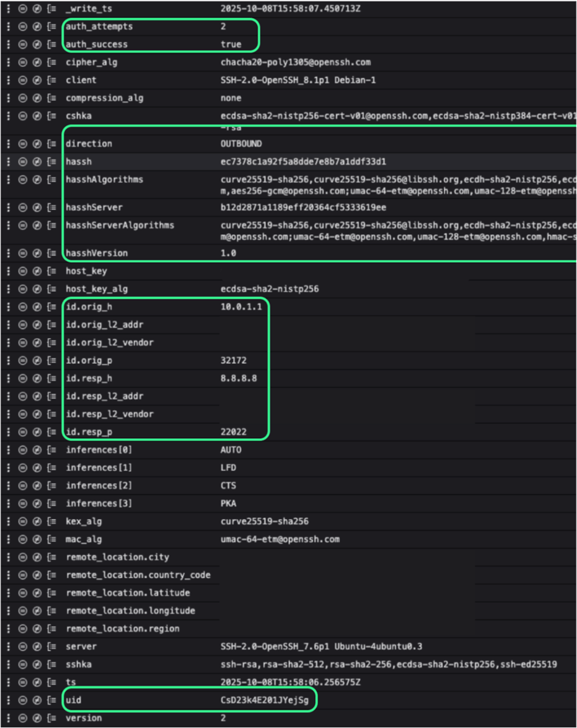Toggle the column list icon for id.resp_h
The height and width of the screenshot is (728, 577).
coord(50,378)
